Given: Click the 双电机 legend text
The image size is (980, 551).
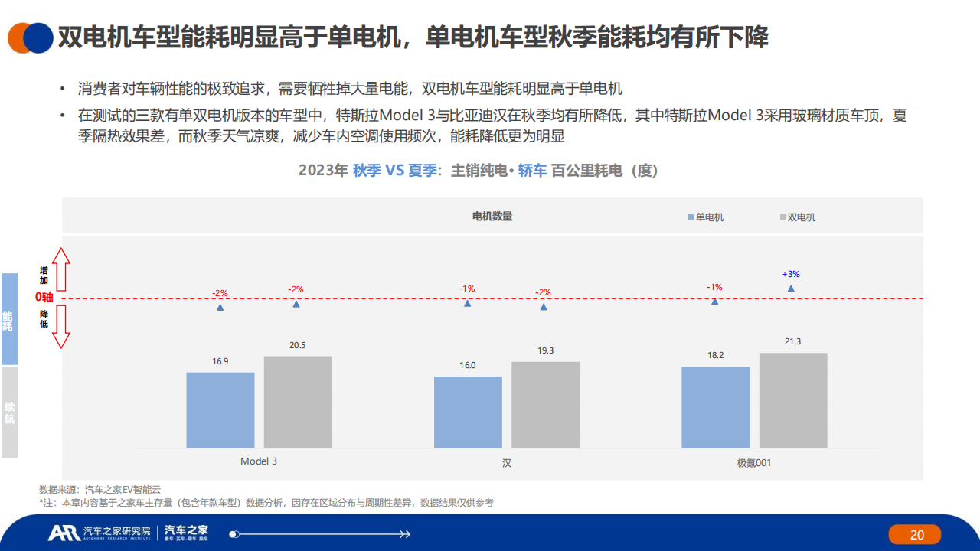Looking at the screenshot, I should click(802, 217).
